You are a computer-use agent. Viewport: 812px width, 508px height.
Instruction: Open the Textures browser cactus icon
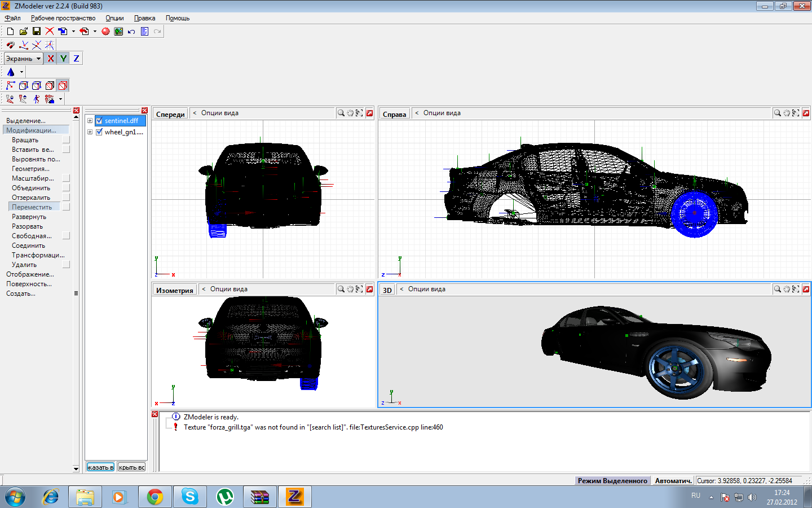[x=118, y=32]
